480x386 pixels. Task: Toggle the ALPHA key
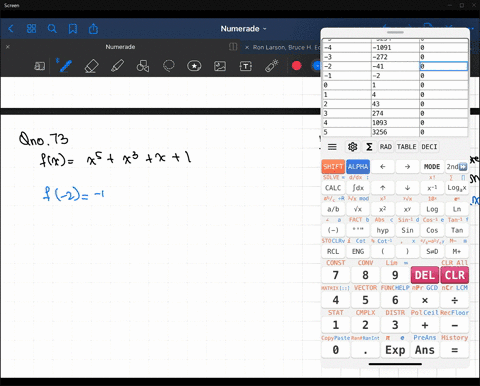(x=358, y=167)
